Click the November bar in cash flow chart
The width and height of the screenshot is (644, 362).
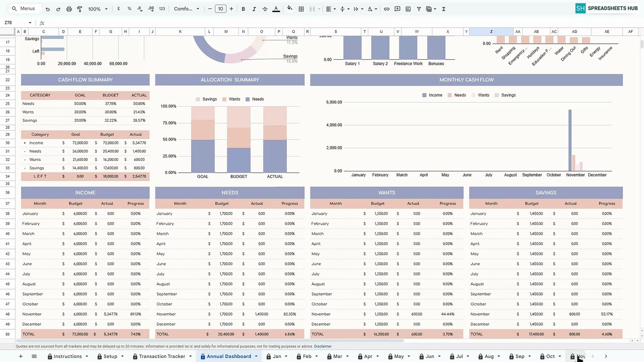(x=570, y=140)
